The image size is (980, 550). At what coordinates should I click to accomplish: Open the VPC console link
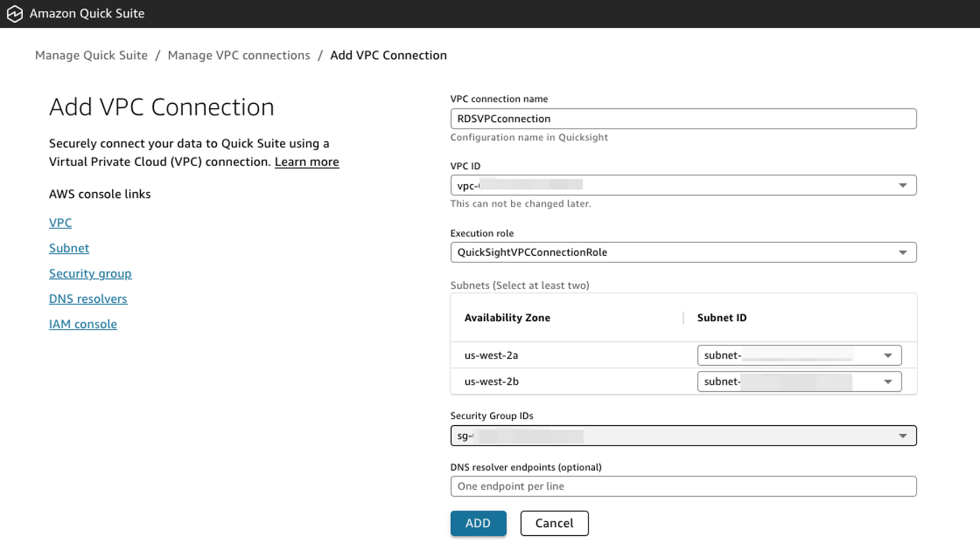coord(60,223)
